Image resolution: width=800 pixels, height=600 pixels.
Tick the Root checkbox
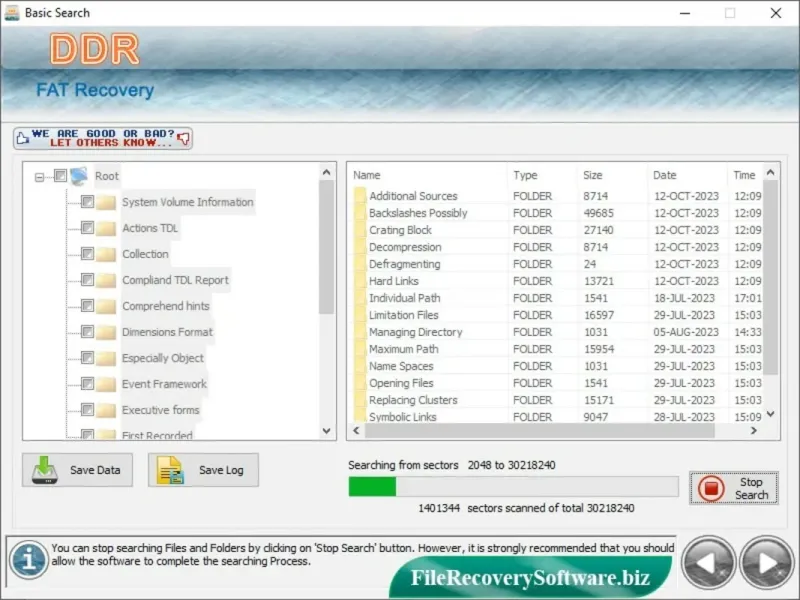60,176
